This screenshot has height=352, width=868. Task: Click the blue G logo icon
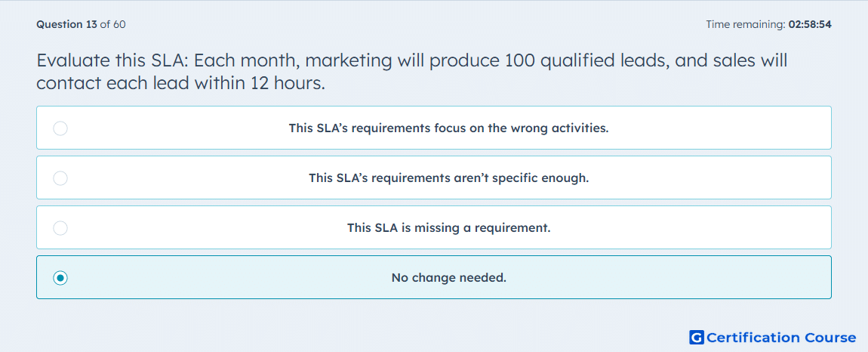click(697, 337)
